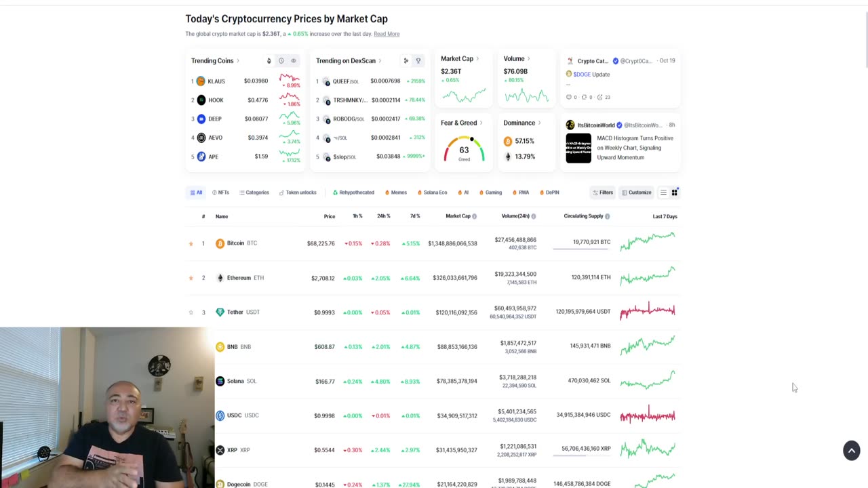
Task: Toggle the Bitcoin watchlist star
Action: [191, 243]
